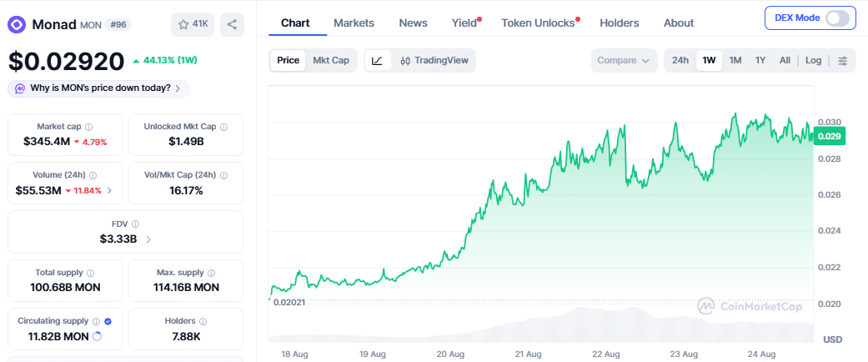868x362 pixels.
Task: Click the 11.84% volume change
Action: (x=83, y=191)
